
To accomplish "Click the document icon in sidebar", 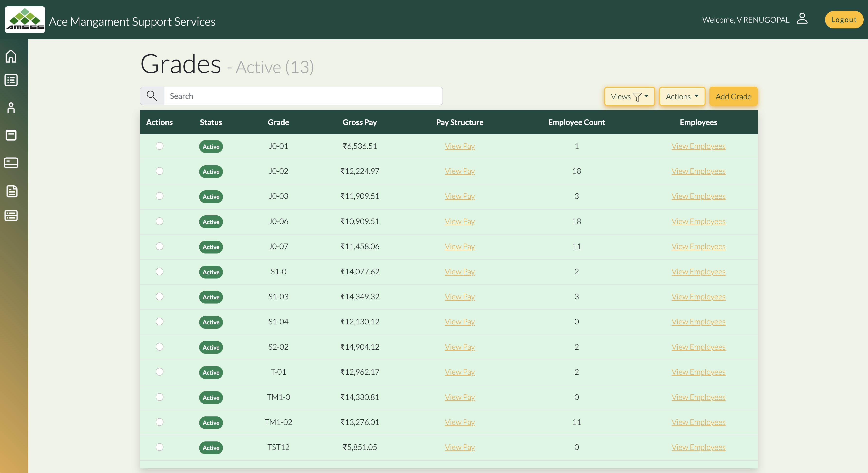I will click(12, 191).
